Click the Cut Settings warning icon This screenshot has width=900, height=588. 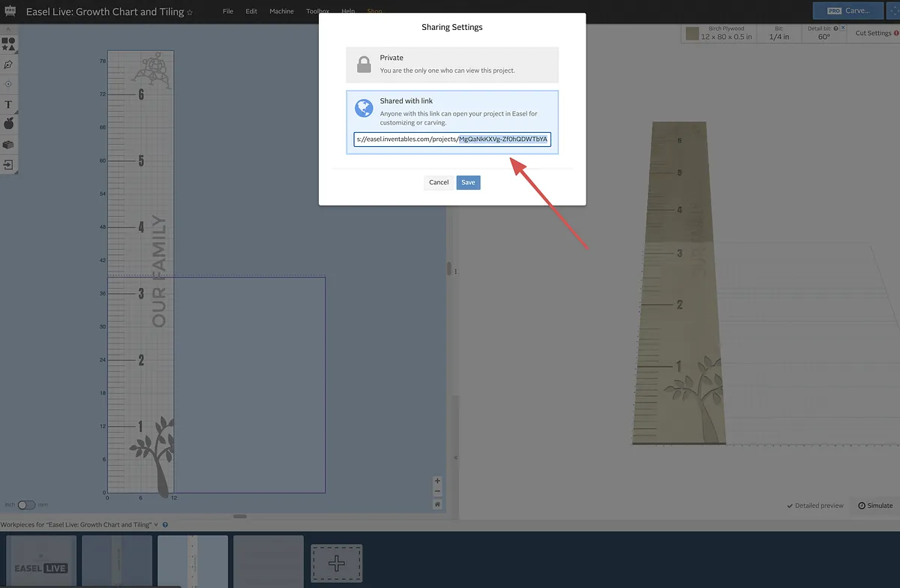click(896, 33)
